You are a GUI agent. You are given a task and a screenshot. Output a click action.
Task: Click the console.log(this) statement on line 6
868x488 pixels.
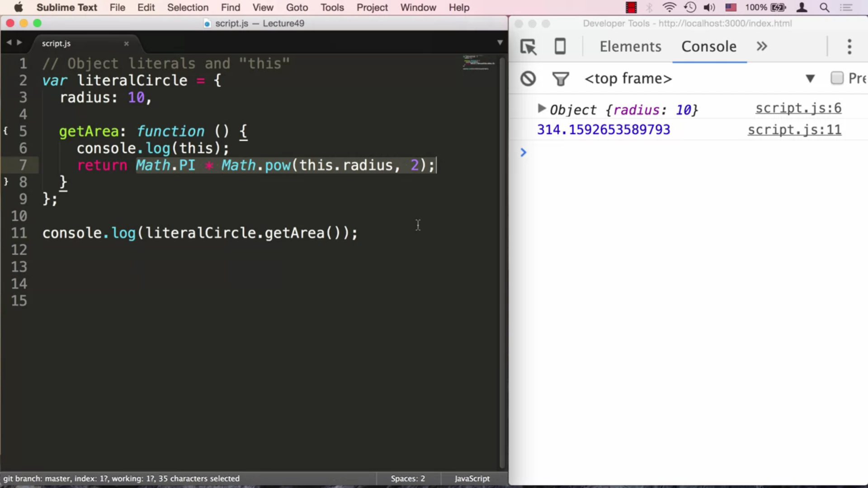153,148
